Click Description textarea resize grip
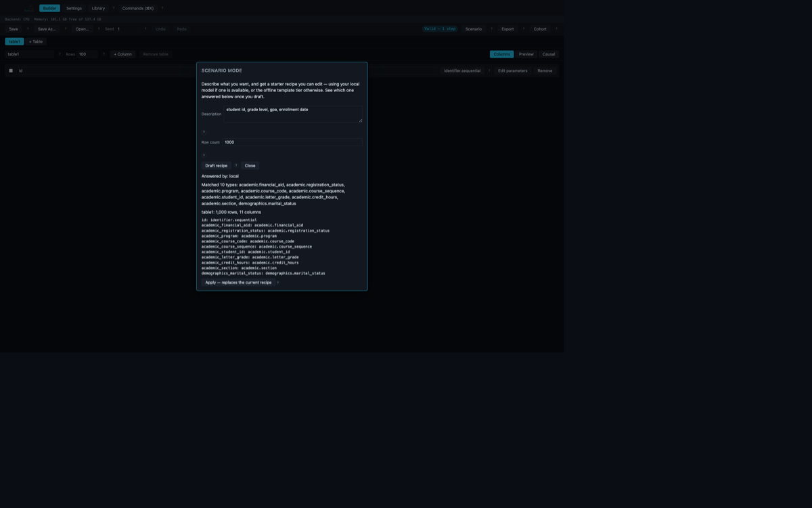The height and width of the screenshot is (508, 812). point(360,121)
